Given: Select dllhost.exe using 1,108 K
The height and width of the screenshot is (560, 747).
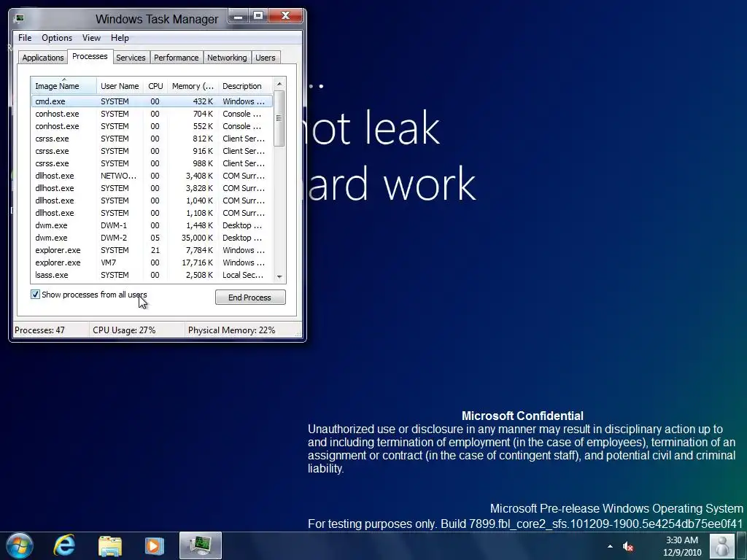Looking at the screenshot, I should tap(152, 213).
